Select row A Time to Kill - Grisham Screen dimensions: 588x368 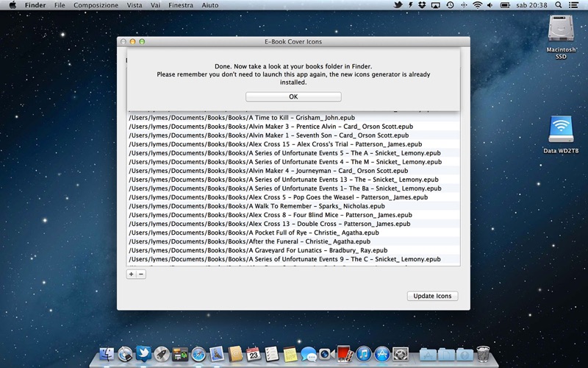(293, 118)
